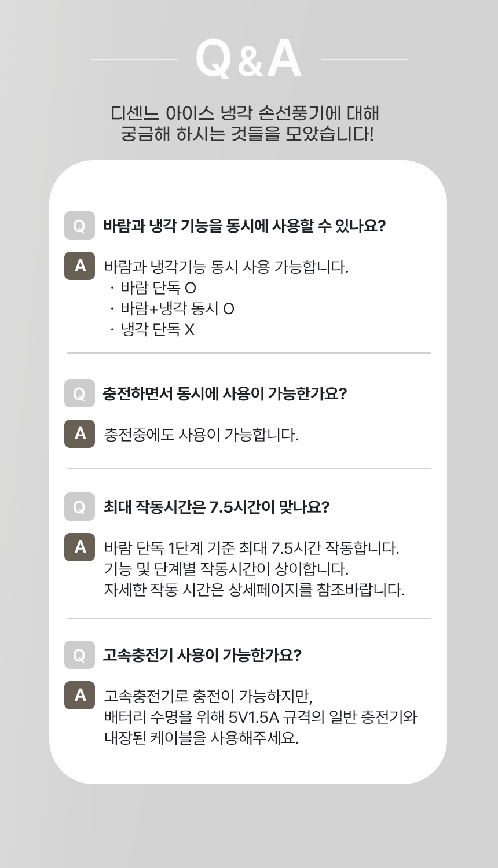
Task: Click the A badge next to the 고속충전기 answer
Action: click(x=79, y=695)
